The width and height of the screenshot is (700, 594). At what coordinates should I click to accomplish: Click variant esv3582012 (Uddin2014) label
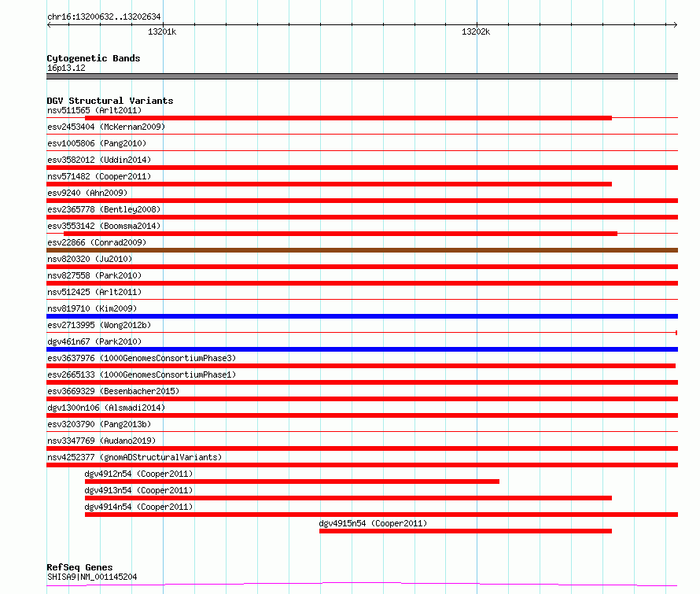[99, 160]
